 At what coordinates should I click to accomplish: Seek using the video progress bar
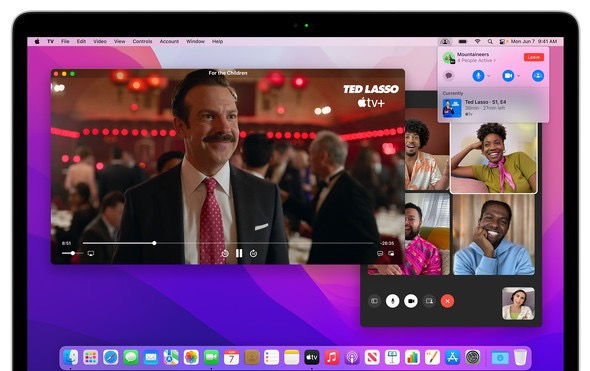[228, 243]
